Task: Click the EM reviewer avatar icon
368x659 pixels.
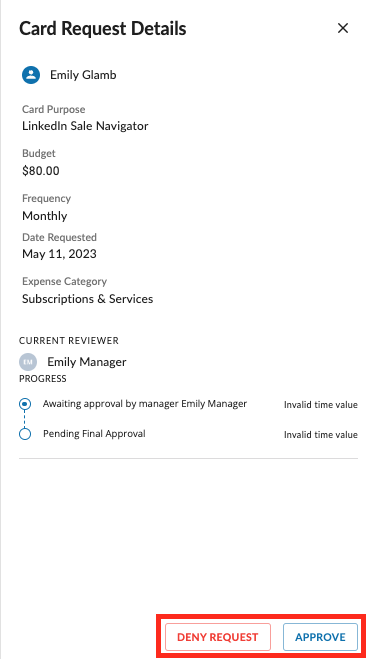Action: 28,362
